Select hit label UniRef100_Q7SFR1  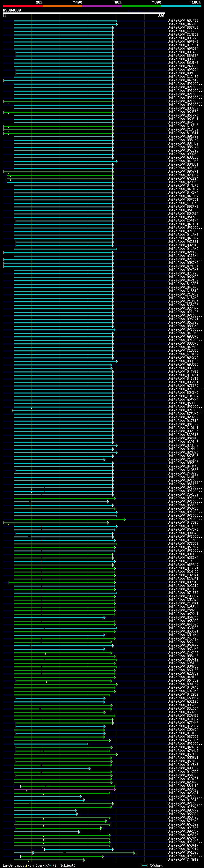click(x=183, y=568)
